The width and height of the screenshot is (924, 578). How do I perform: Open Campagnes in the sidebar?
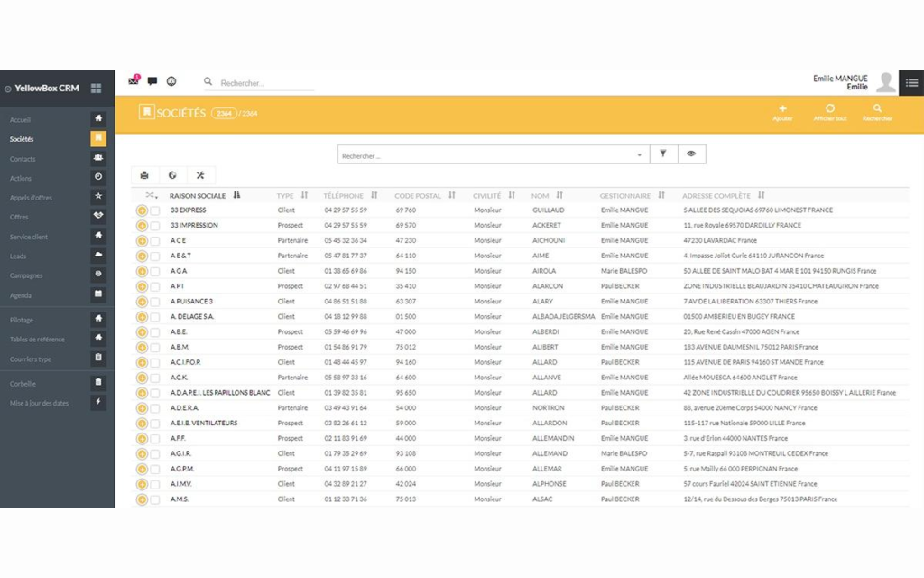coord(26,275)
